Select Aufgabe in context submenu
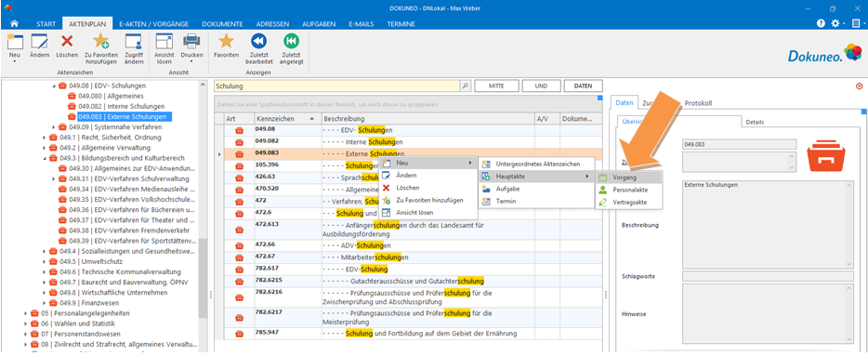 pos(536,189)
